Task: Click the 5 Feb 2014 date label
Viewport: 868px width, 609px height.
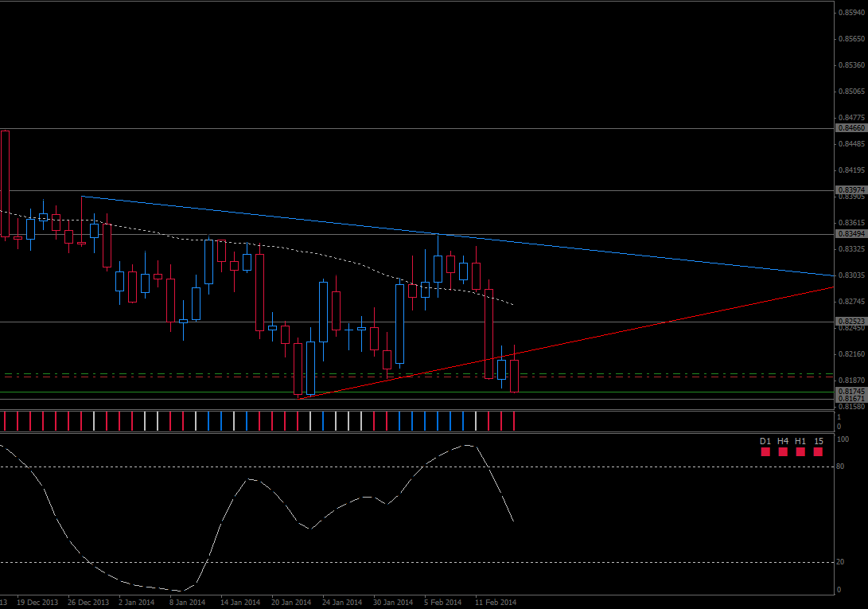Action: pyautogui.click(x=443, y=603)
